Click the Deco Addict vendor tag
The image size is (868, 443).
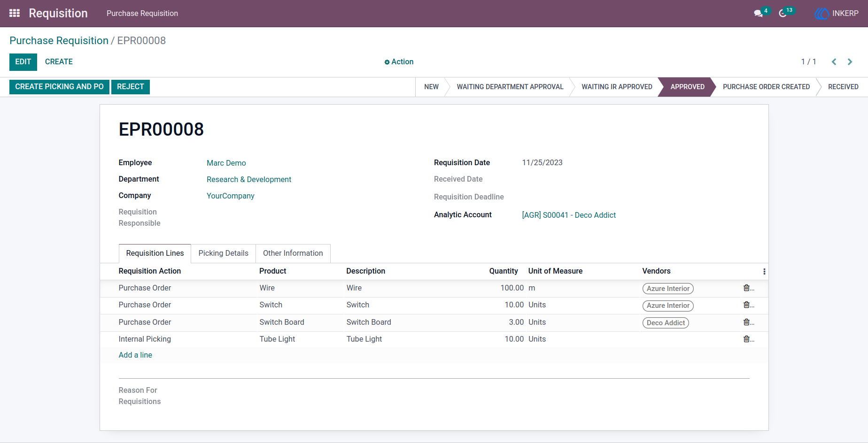[x=666, y=323]
